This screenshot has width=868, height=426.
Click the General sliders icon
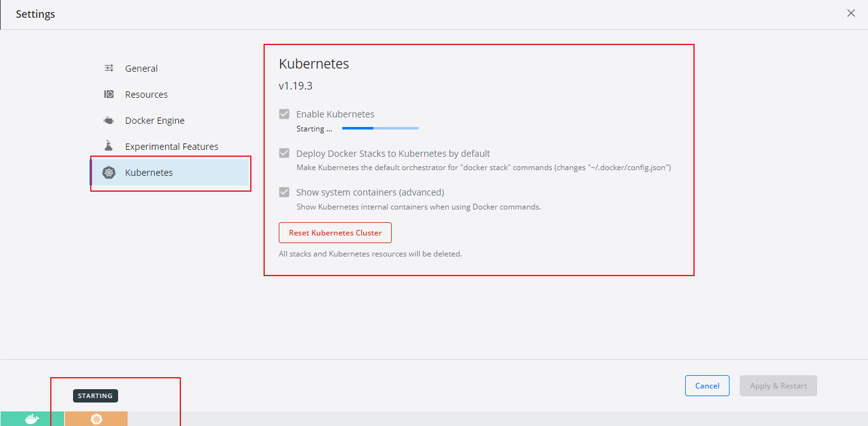click(109, 69)
